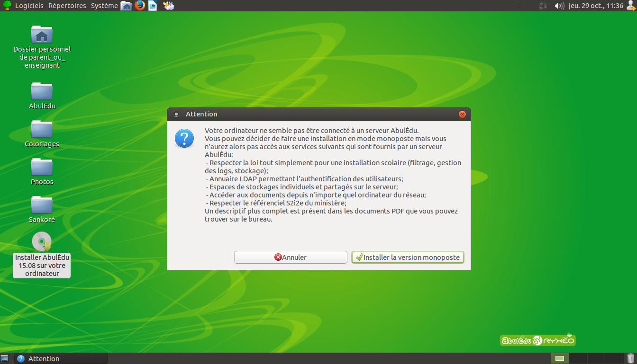Open the home folder launcher in top panel

point(126,6)
